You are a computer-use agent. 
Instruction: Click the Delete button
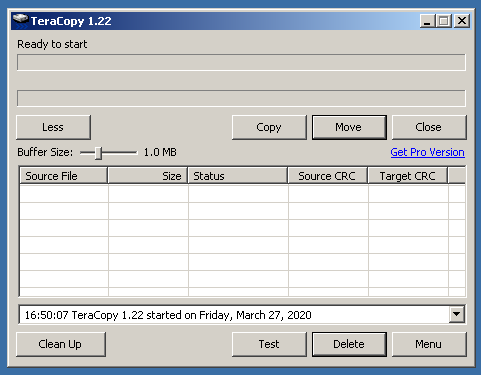click(x=349, y=344)
